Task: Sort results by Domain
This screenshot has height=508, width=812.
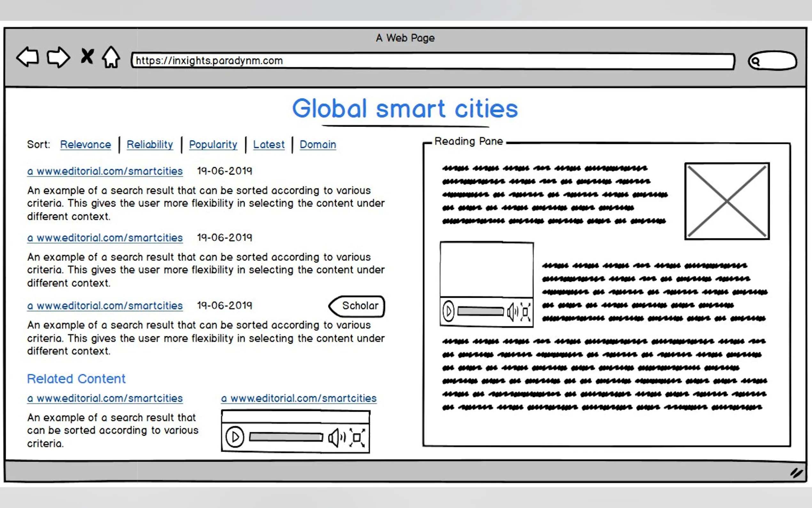Action: pyautogui.click(x=317, y=145)
